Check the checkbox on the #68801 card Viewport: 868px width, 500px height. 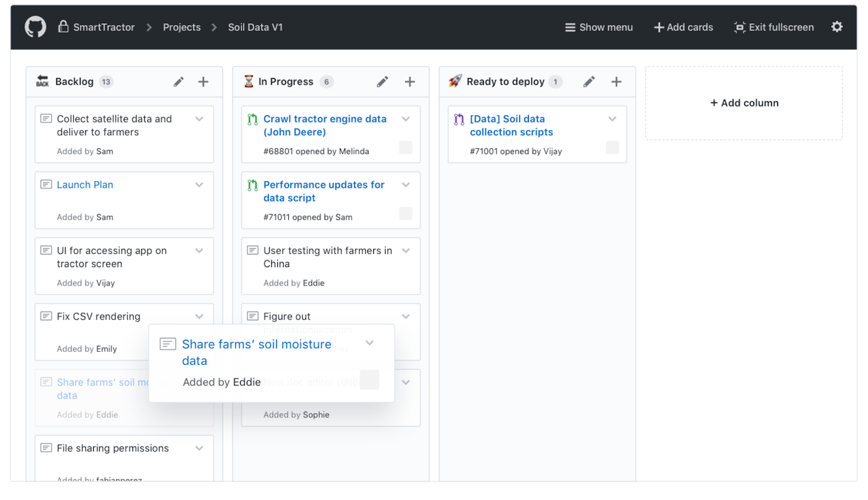[x=406, y=147]
